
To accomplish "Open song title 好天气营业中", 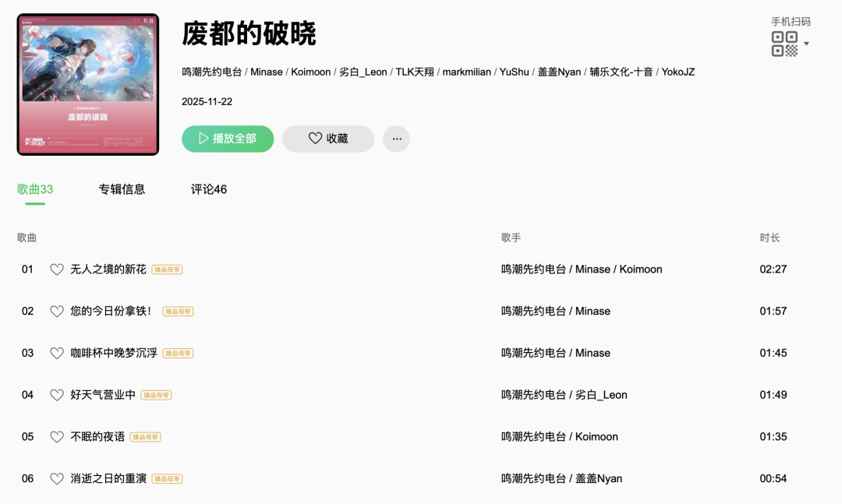I will coord(103,395).
